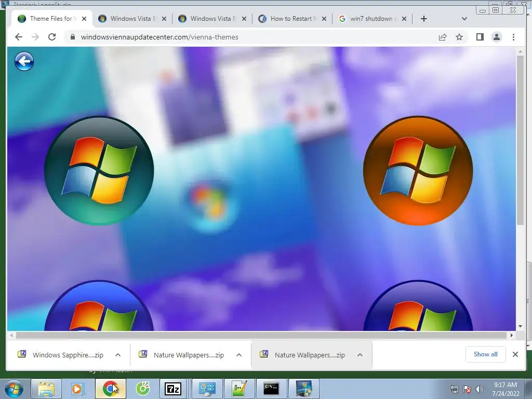Switch to the How to Restart tab
532x399 pixels.
(x=292, y=19)
